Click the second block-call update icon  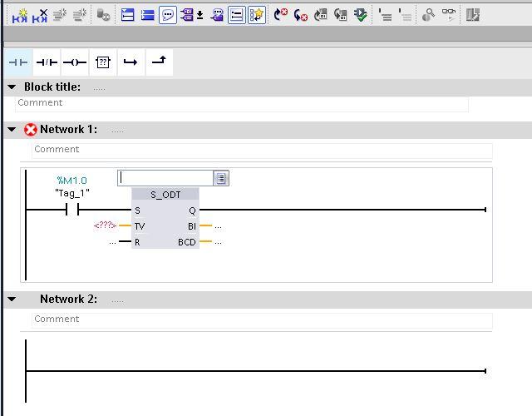tap(340, 15)
